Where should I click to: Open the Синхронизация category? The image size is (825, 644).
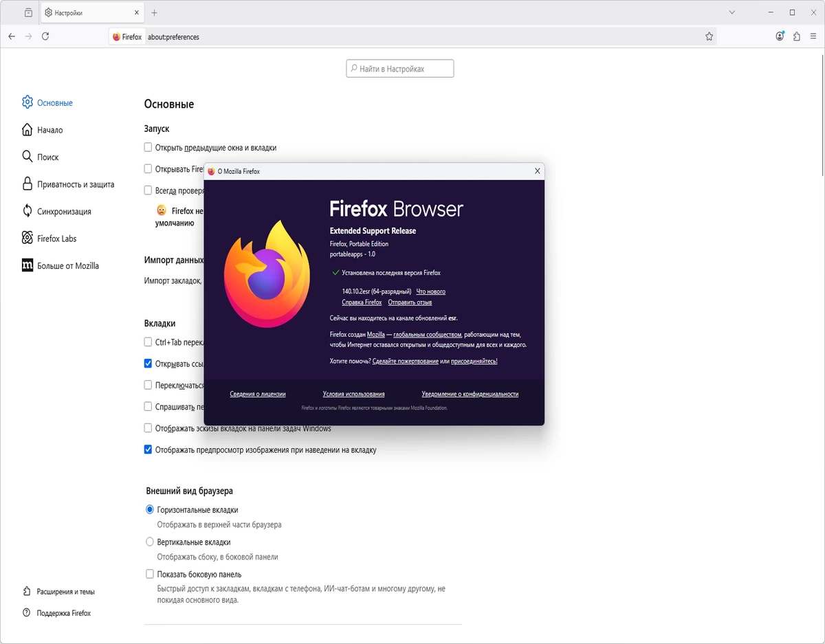[56, 211]
